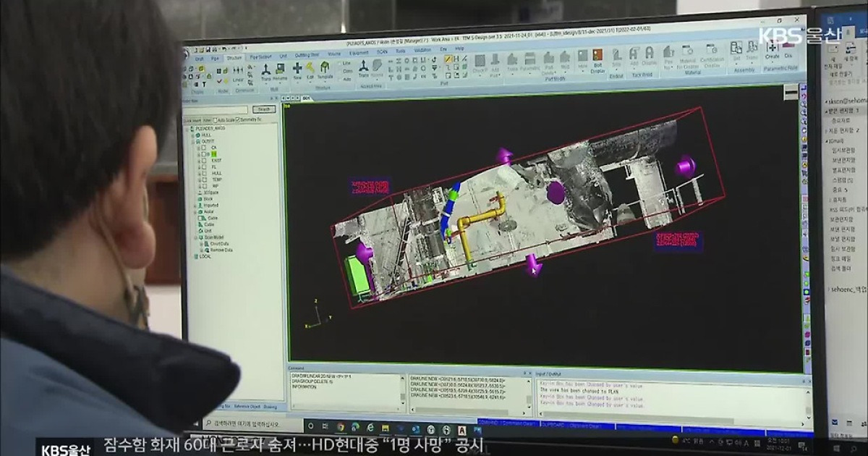Screen dimensions: 868x456
Task: Toggle the Symmetry checkbox
Action: (238, 119)
